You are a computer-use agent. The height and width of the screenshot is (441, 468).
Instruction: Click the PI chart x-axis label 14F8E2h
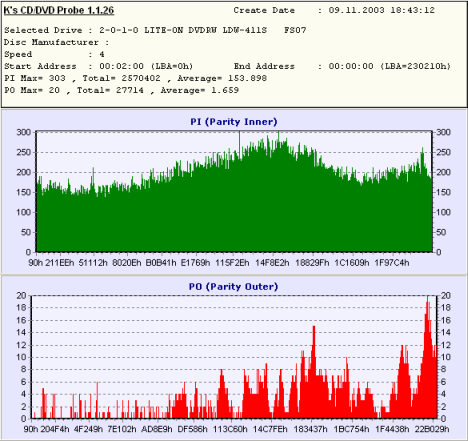point(272,263)
